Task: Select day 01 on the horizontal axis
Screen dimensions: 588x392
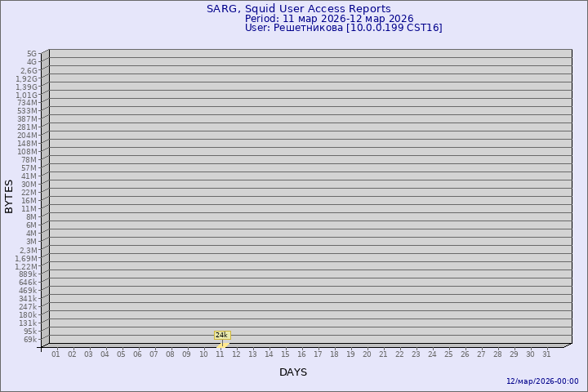Action: tap(56, 354)
